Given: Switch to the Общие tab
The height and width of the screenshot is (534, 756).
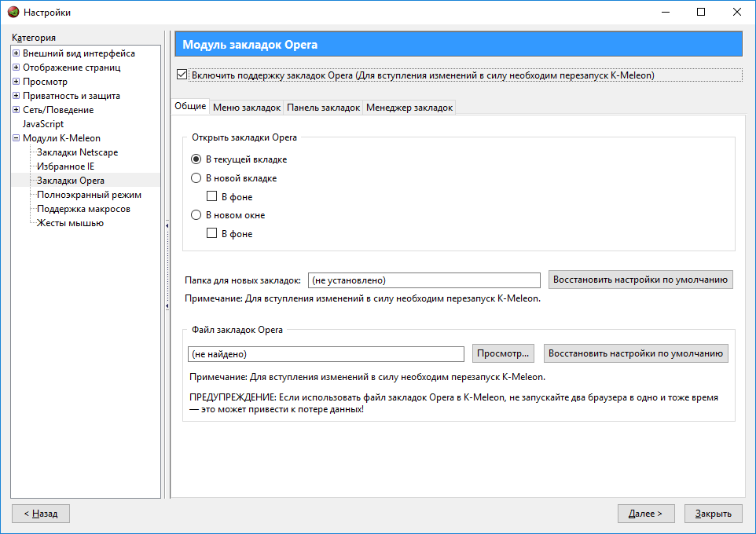Looking at the screenshot, I should pos(190,106).
